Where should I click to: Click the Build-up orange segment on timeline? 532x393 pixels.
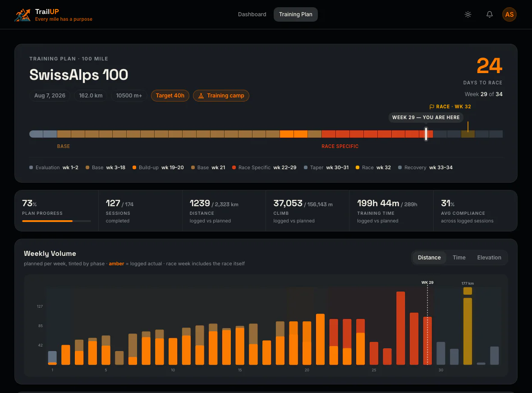coord(294,134)
